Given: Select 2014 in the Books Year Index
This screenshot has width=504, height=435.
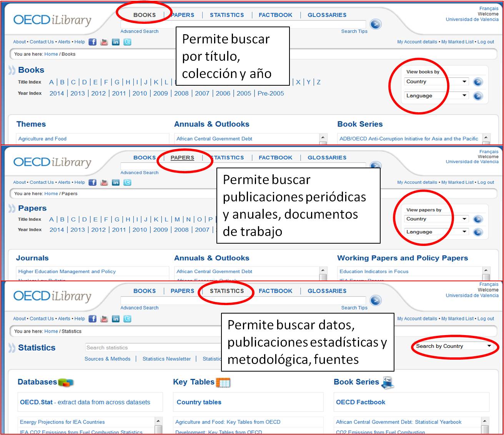Looking at the screenshot, I should [57, 93].
